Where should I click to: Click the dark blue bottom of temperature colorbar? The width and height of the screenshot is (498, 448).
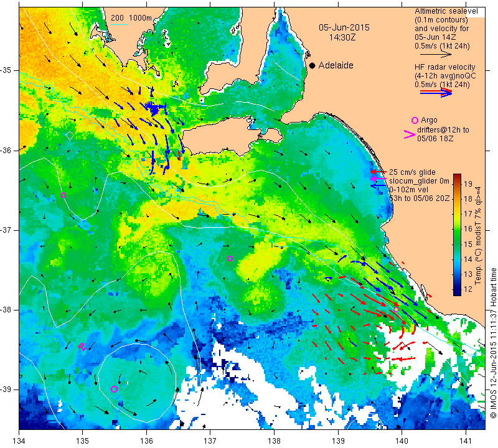click(x=457, y=292)
